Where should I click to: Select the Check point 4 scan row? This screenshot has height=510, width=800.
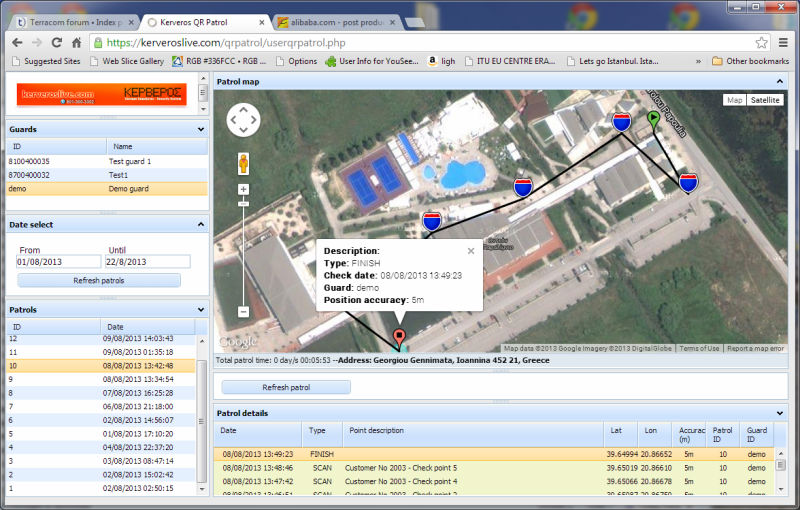pyautogui.click(x=494, y=481)
